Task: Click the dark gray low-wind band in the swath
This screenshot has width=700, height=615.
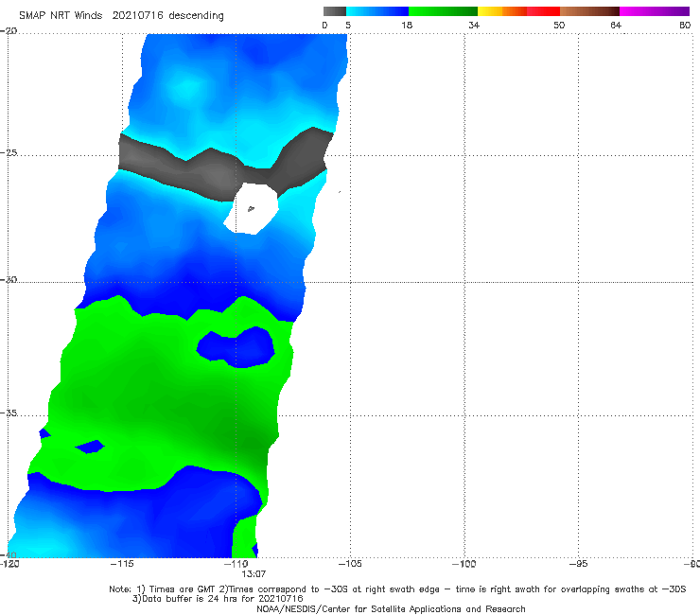Action: click(x=223, y=166)
